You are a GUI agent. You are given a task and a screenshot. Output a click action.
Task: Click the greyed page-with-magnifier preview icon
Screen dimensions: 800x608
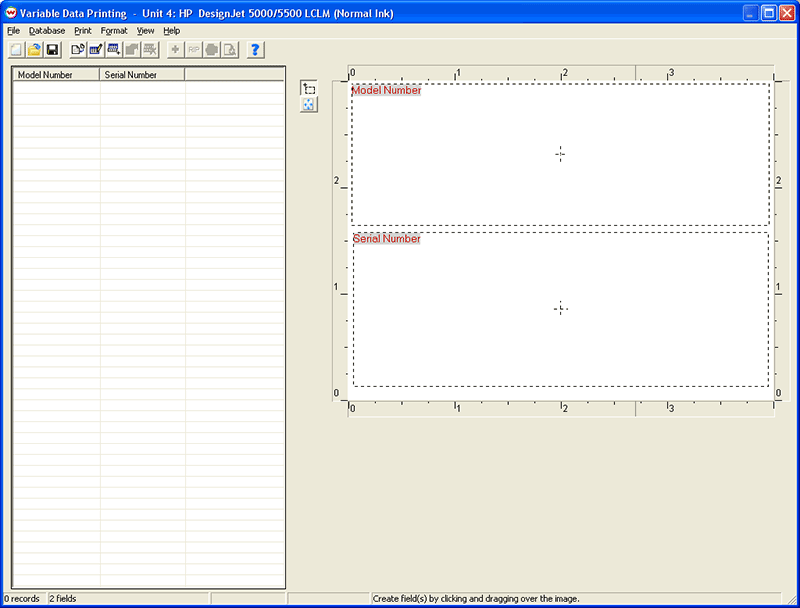(230, 50)
